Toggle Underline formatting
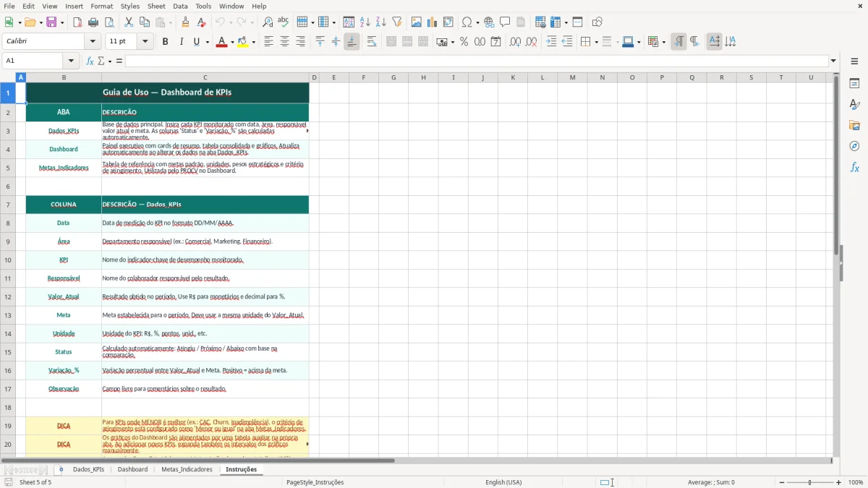This screenshot has width=868, height=488. pos(196,42)
